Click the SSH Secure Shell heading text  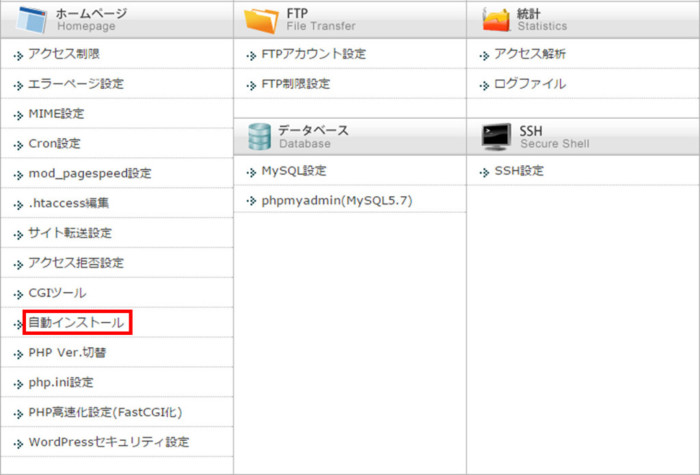point(554,137)
